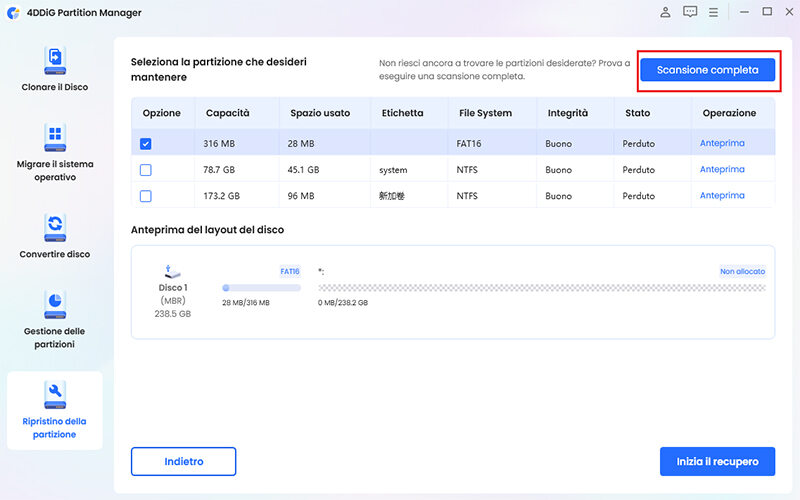Uncheck the 316 MB FAT16 partition checkbox
Screen dimensions: 800x500
146,144
